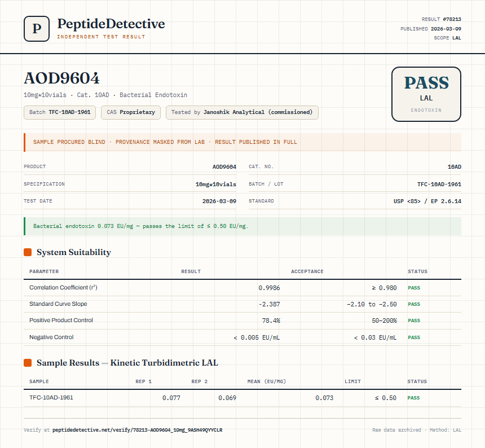
Task: Select the STANDARD value USP <85> / EP 2.6.14
Action: pos(427,201)
